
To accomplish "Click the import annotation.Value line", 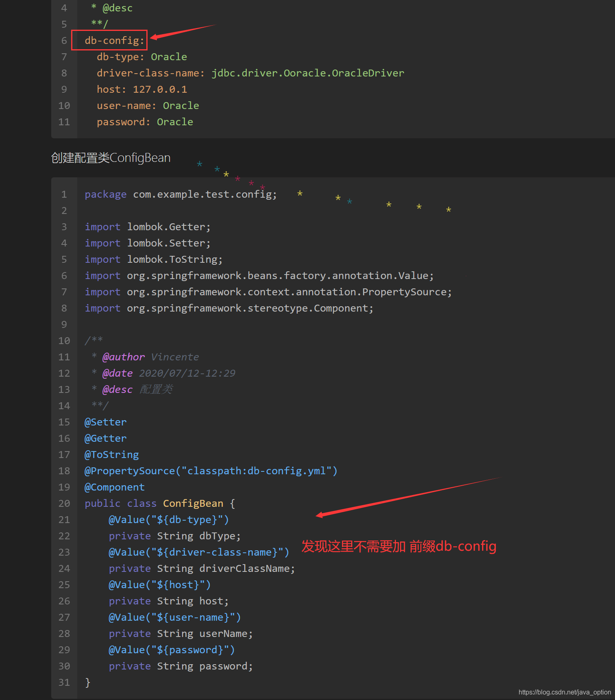I will [x=259, y=276].
